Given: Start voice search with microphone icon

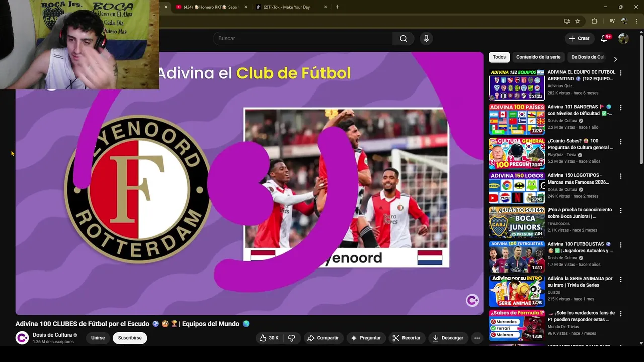Looking at the screenshot, I should pos(426,39).
